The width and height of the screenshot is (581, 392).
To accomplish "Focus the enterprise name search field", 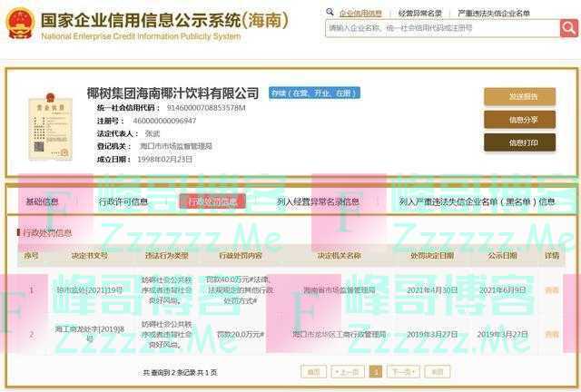I will click(x=442, y=28).
